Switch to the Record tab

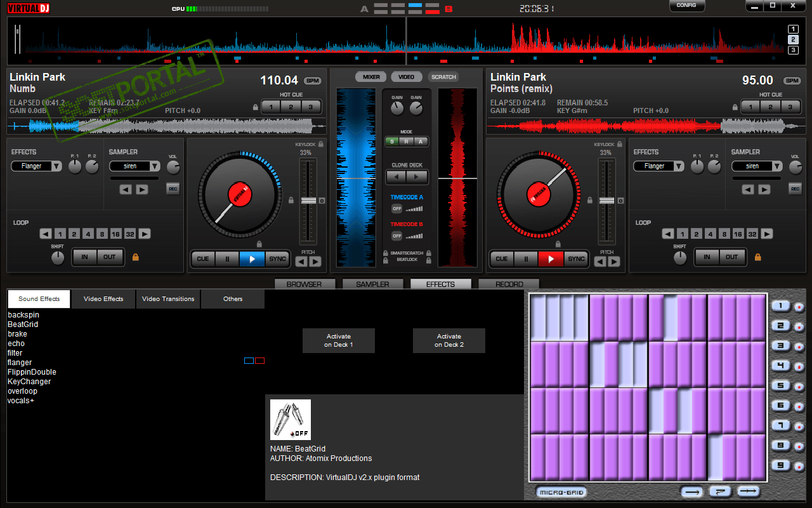click(509, 284)
